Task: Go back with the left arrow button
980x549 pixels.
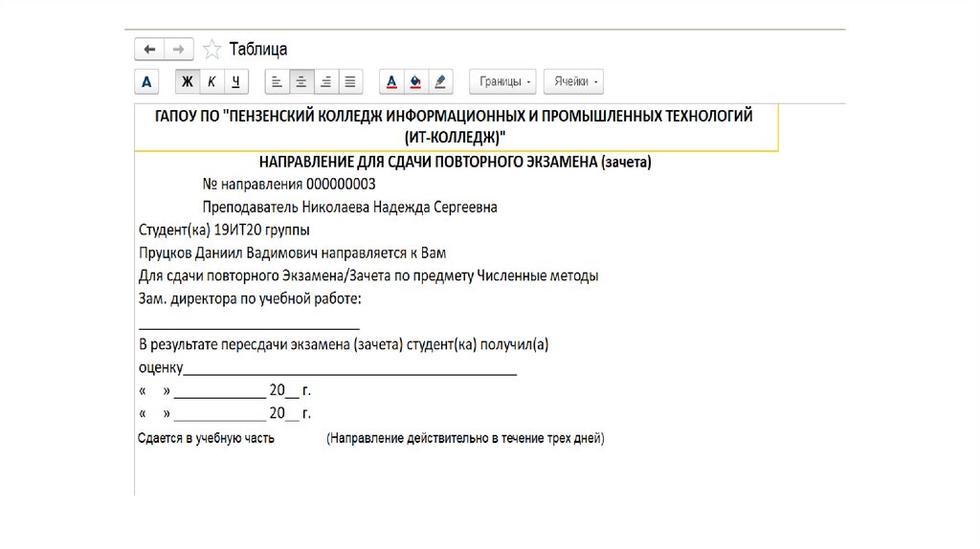Action: click(x=149, y=50)
